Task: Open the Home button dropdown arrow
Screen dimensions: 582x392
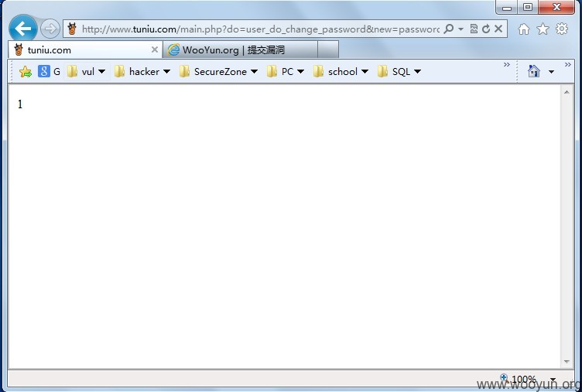Action: click(x=551, y=72)
